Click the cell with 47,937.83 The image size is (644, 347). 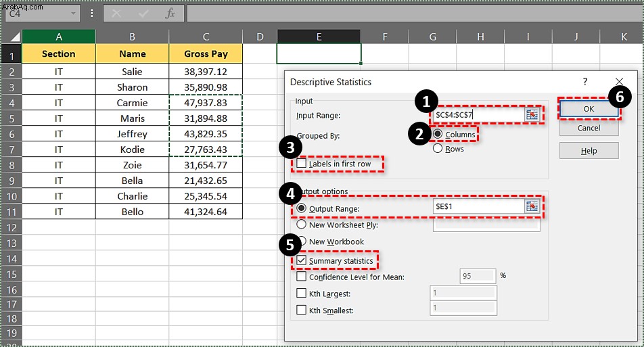pos(206,103)
